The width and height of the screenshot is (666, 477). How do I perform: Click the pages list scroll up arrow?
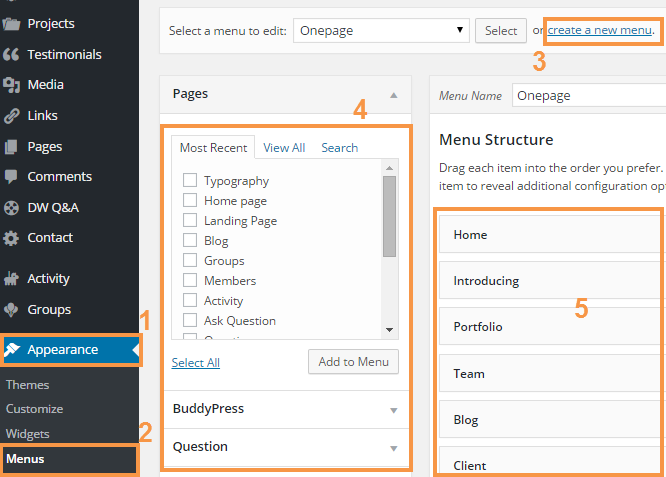[x=389, y=168]
